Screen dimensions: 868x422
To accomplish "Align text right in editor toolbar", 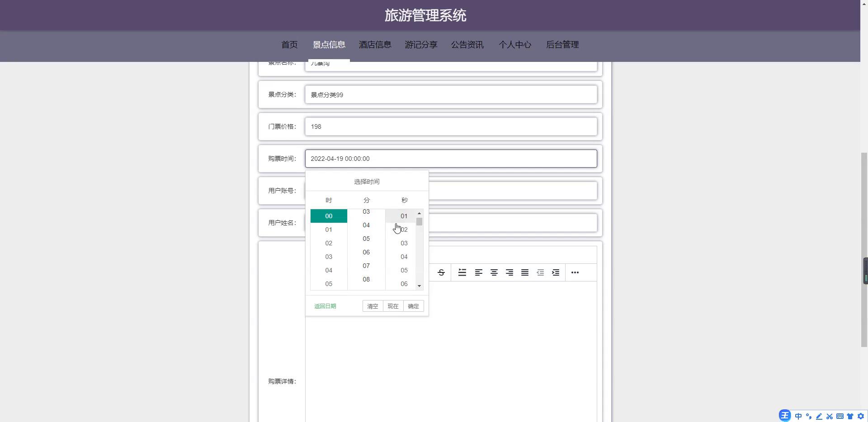I will point(509,272).
